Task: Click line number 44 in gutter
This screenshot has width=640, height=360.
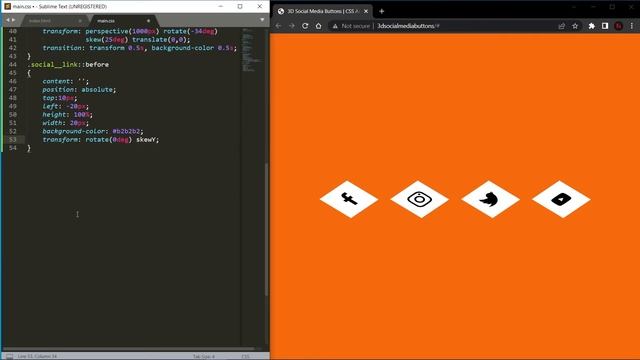Action: tap(13, 64)
